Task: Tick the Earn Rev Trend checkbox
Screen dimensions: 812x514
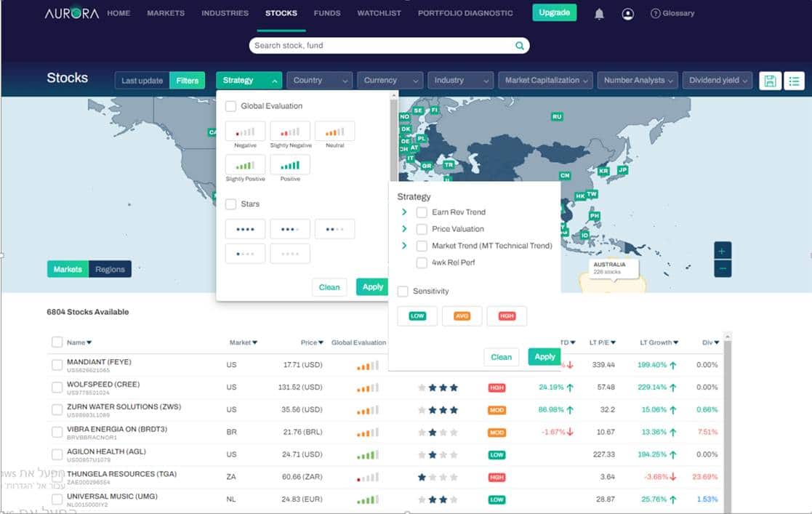Action: (422, 212)
